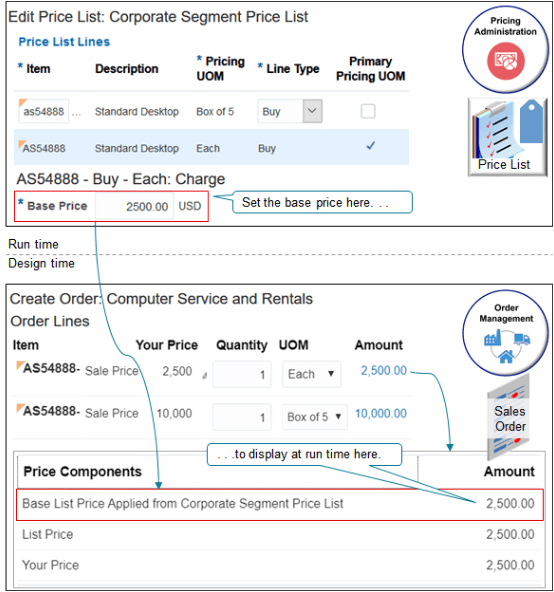The image size is (554, 592).
Task: Click the Quantity field for the Box of 5 line
Action: [242, 417]
